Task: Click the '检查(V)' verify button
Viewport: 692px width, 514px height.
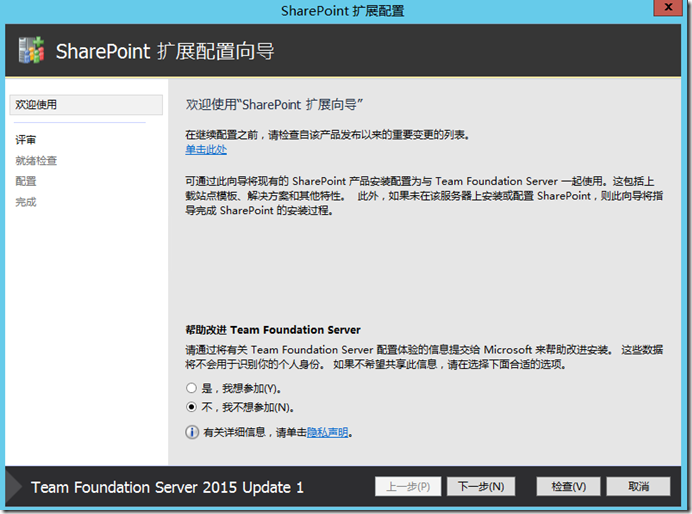Action: coord(568,486)
